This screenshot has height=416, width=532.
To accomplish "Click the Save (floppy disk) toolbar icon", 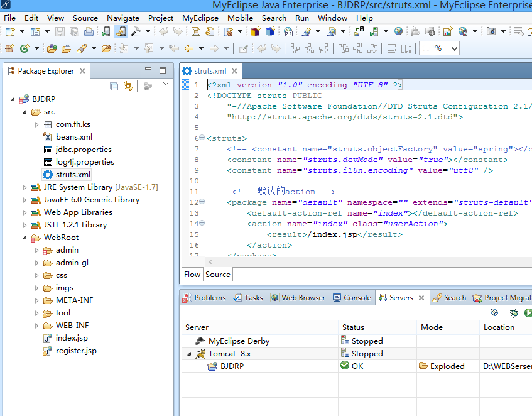I will [60, 31].
